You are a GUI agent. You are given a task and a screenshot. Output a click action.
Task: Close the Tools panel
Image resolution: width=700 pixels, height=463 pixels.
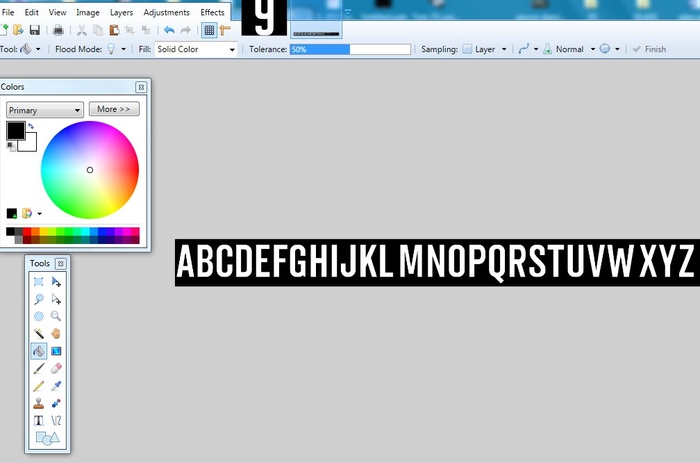[61, 264]
